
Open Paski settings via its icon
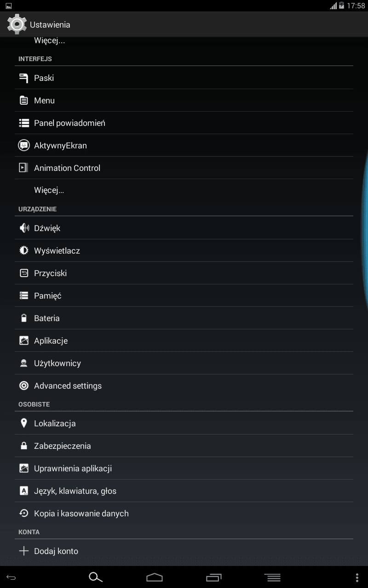tap(23, 78)
